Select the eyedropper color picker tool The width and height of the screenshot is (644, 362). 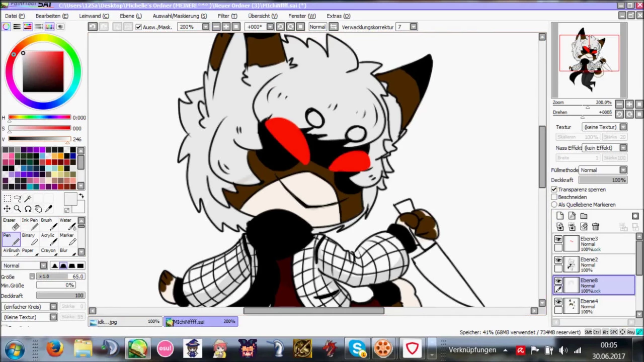[48, 209]
